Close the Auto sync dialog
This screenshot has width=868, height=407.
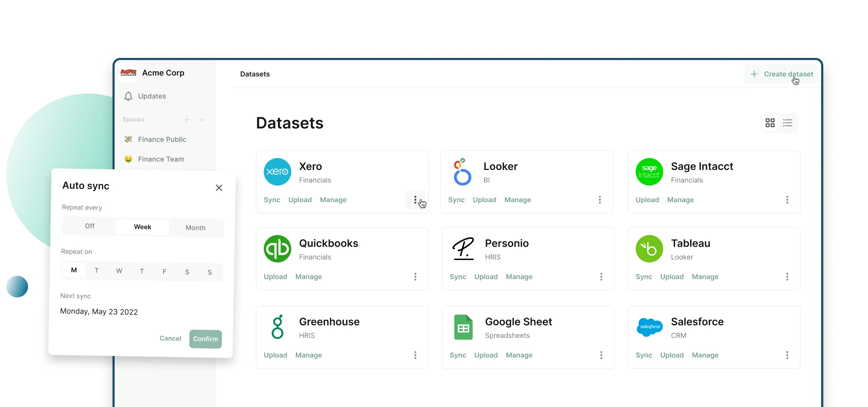pos(219,188)
